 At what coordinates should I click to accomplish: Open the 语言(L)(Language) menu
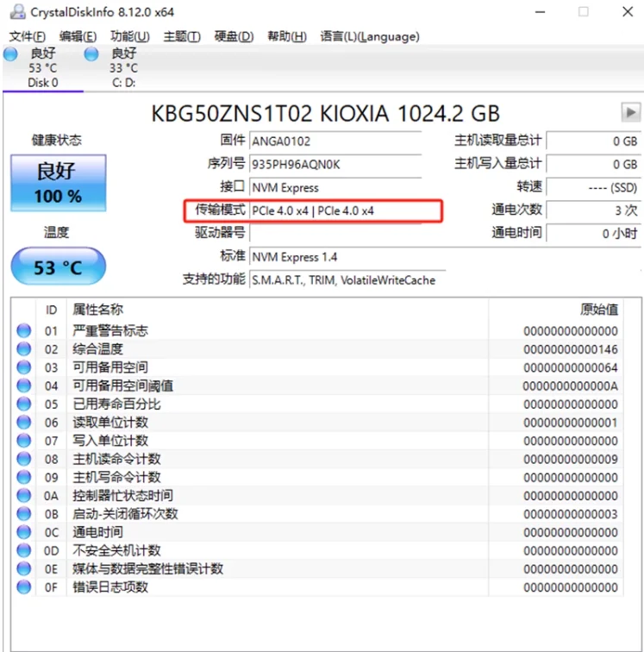(x=370, y=36)
